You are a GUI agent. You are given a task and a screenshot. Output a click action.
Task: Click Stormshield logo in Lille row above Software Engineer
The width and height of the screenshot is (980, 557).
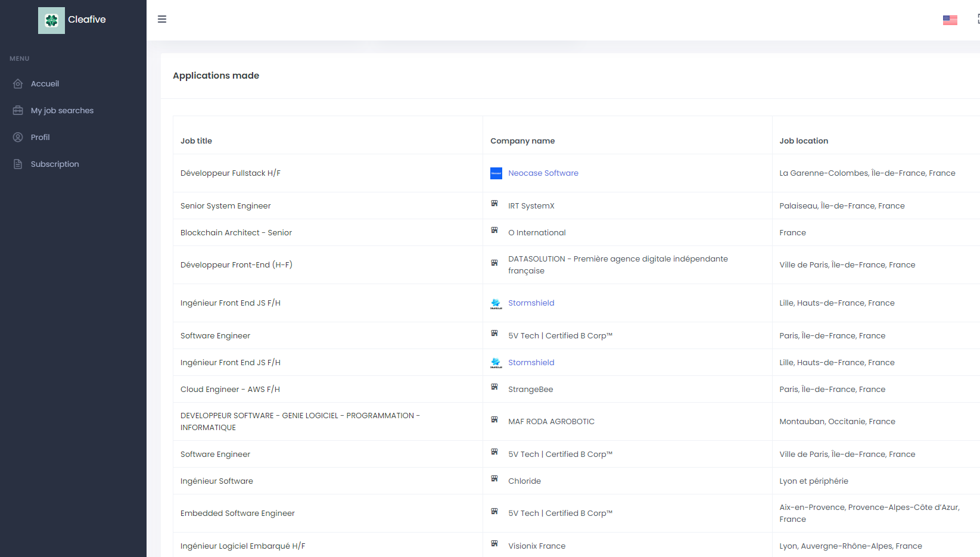pyautogui.click(x=496, y=303)
